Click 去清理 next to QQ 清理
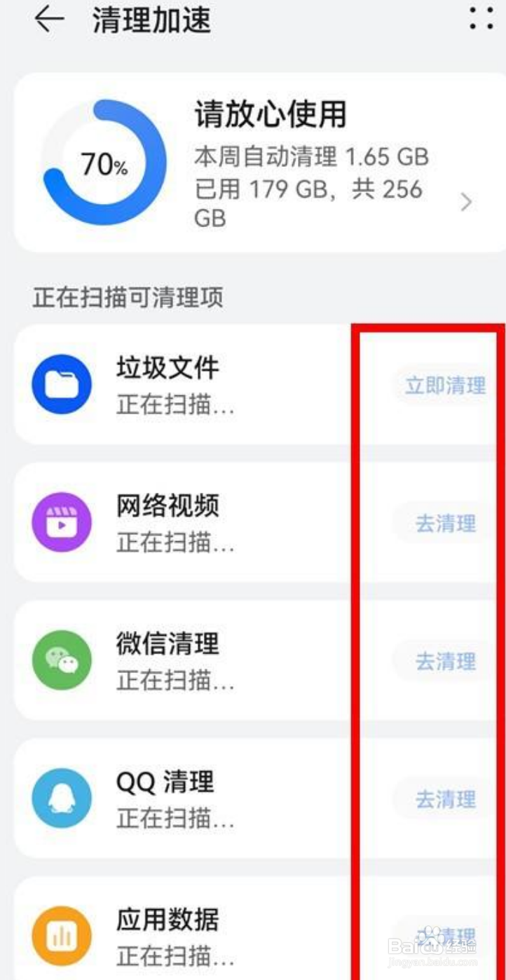This screenshot has height=980, width=506. 446,799
